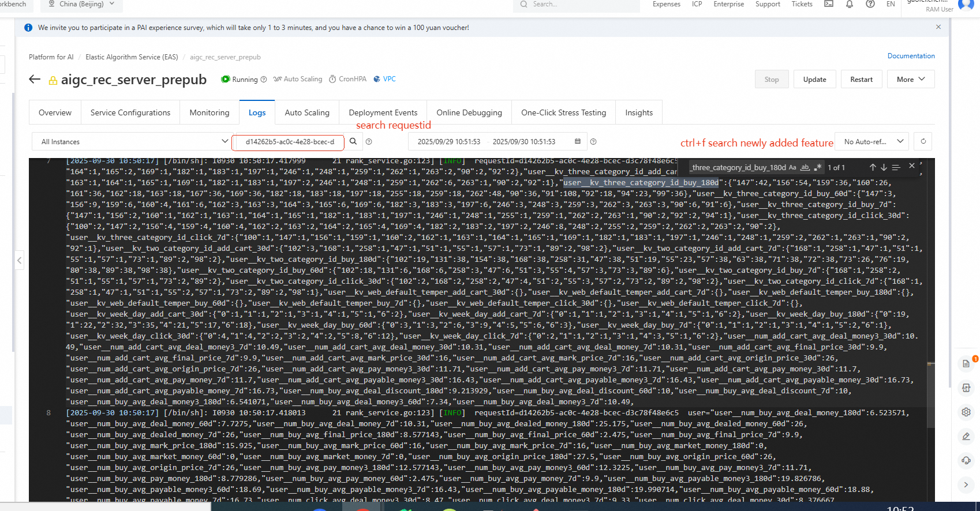Open Tickets in the top menu
The width and height of the screenshot is (980, 511).
pos(802,4)
